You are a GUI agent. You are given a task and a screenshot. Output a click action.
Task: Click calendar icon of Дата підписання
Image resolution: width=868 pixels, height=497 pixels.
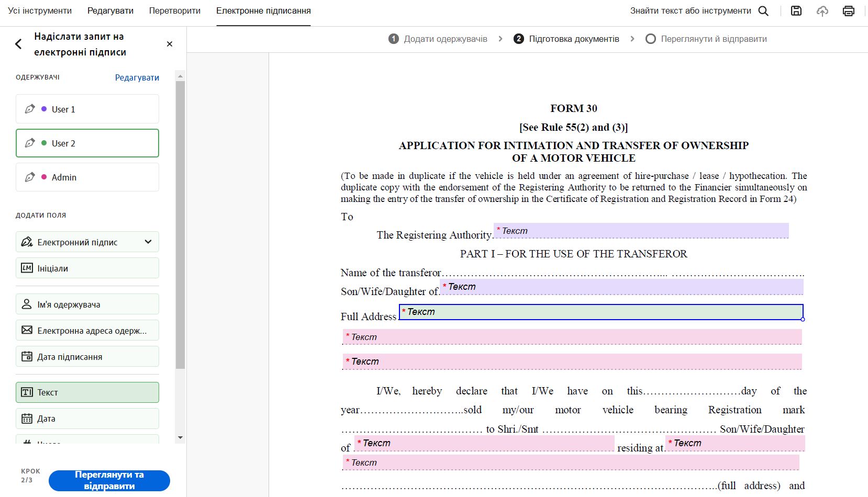[x=27, y=356]
